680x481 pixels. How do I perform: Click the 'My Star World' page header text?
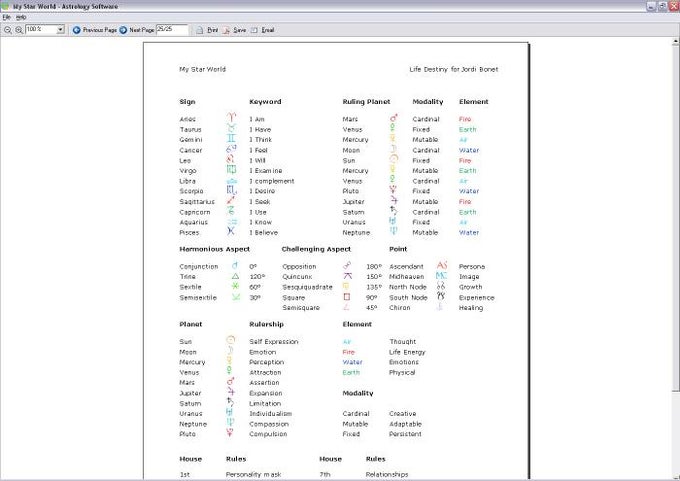(x=203, y=69)
